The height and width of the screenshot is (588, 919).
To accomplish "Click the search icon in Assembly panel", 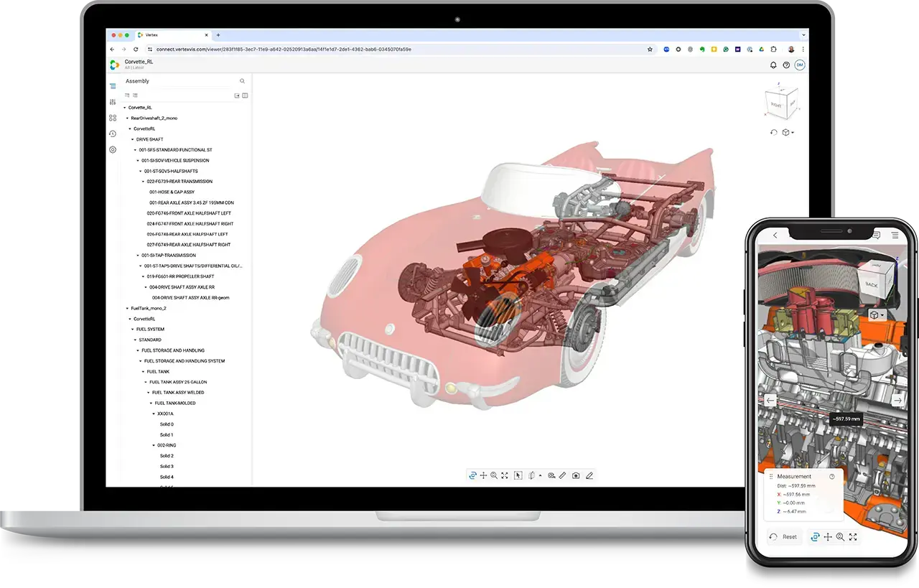I will click(x=242, y=81).
